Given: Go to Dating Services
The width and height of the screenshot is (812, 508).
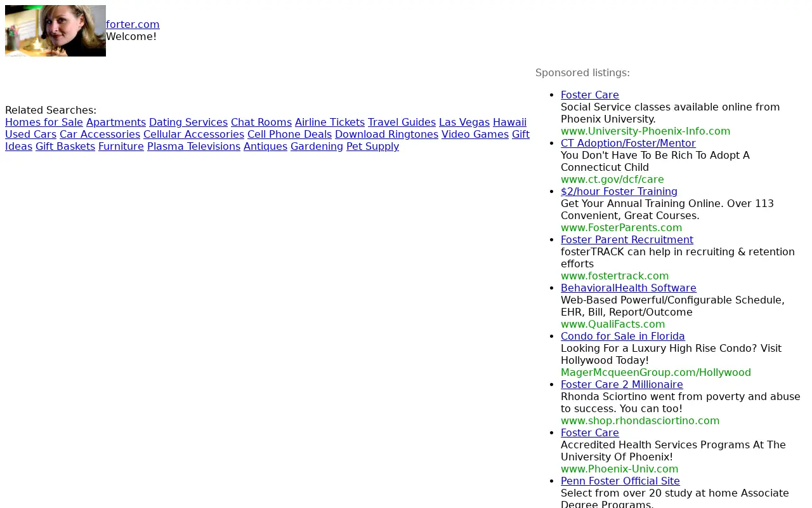Looking at the screenshot, I should [x=188, y=123].
